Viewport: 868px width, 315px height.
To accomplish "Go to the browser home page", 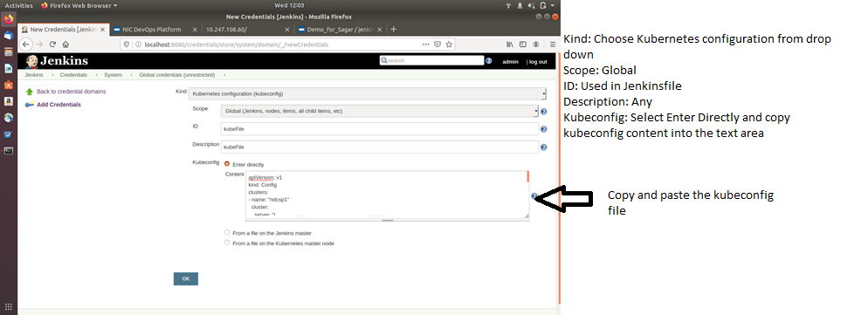I will pos(65,45).
